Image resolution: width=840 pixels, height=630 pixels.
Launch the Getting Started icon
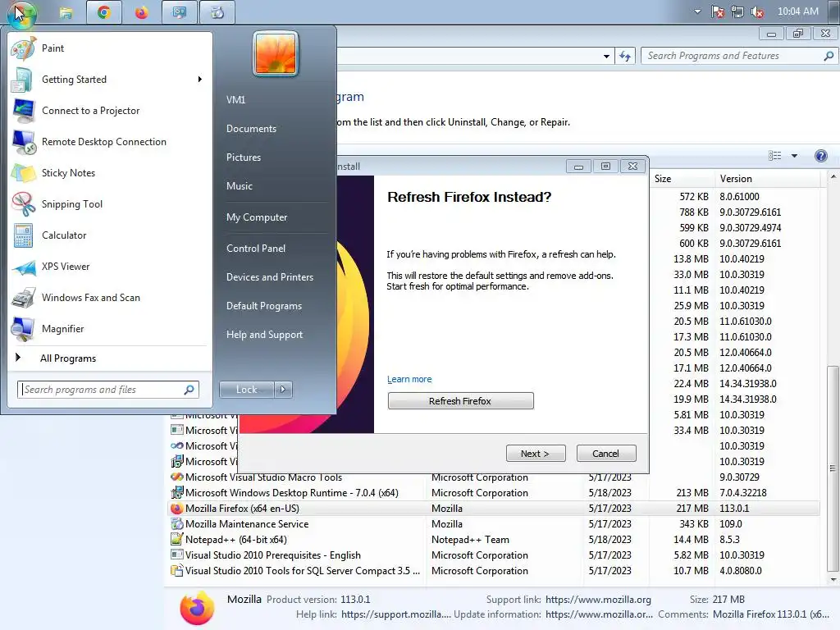pos(22,80)
